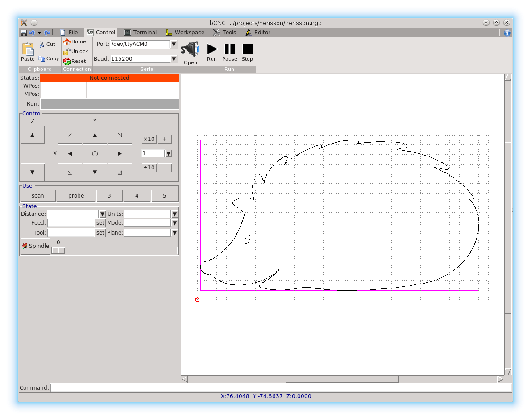Jog X axis right
Viewport: 531px width, 420px height.
click(x=120, y=154)
